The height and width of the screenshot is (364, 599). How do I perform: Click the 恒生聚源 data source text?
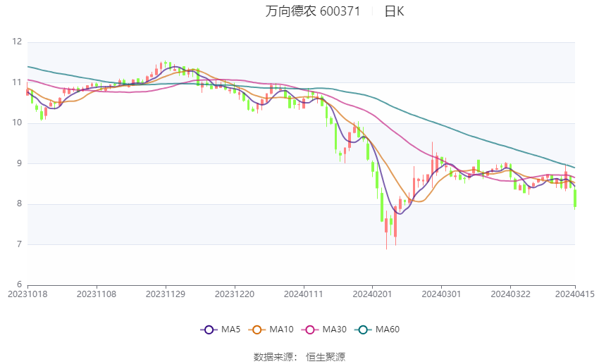[326, 357]
